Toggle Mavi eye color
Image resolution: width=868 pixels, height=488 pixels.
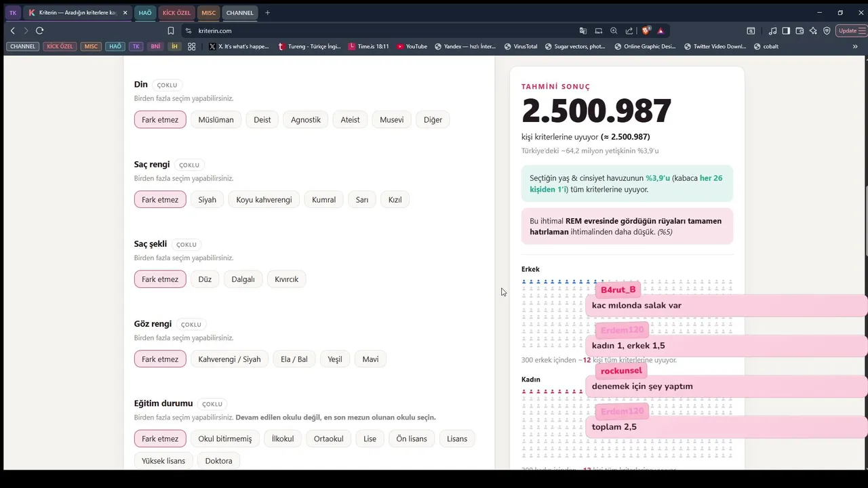click(x=370, y=359)
